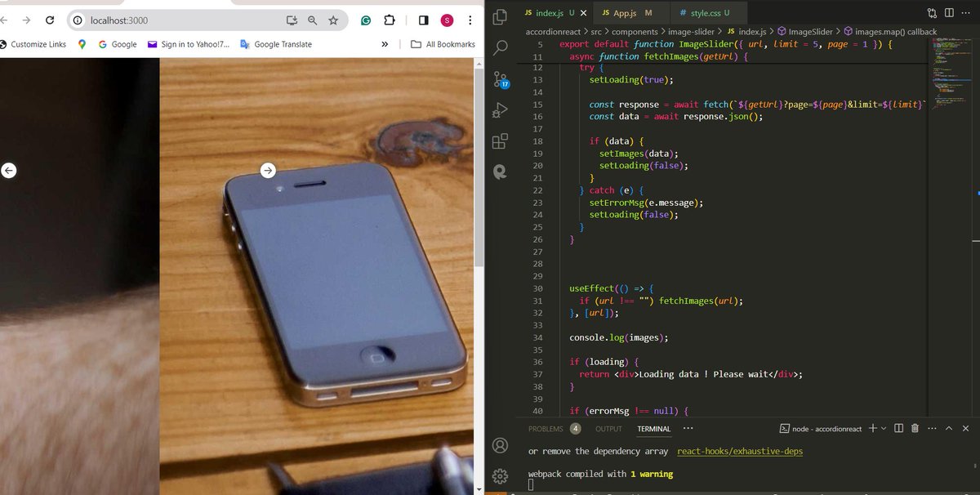Create a new terminal with the plus icon

tap(872, 427)
